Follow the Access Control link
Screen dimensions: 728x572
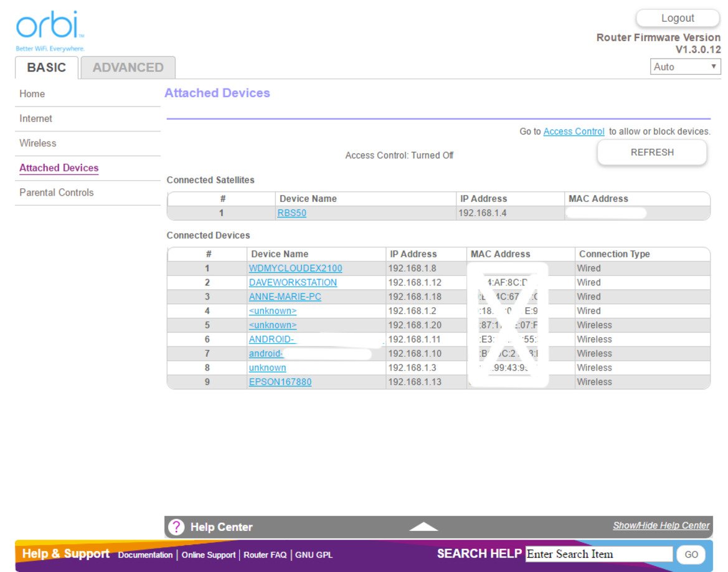pos(574,131)
